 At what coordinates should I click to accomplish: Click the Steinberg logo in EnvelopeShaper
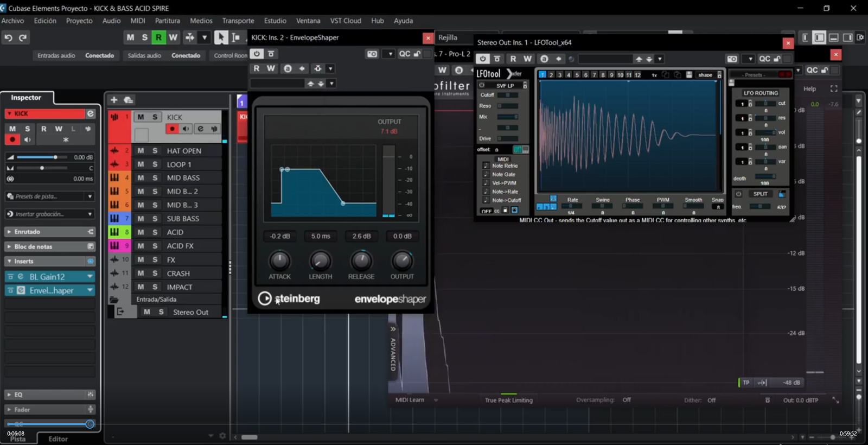(289, 298)
